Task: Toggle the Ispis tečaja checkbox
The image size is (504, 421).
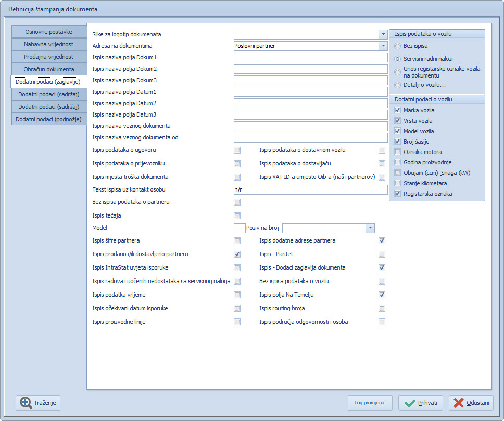Action: point(237,215)
